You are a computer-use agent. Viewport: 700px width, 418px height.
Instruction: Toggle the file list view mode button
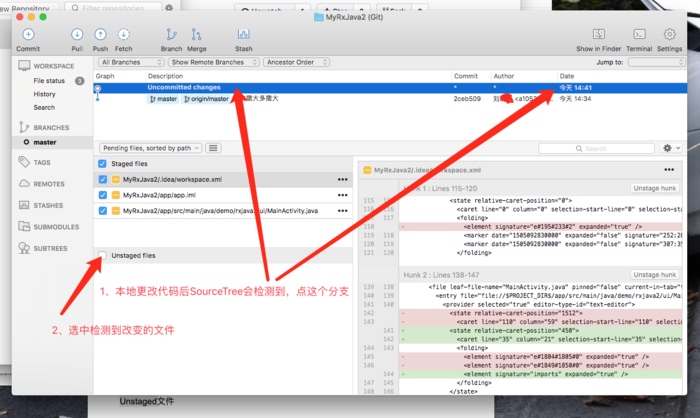213,148
